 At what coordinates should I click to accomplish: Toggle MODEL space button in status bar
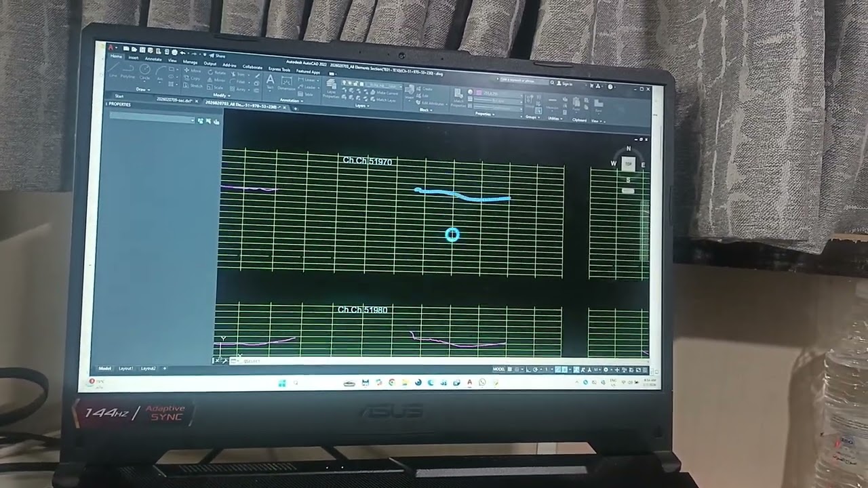click(x=499, y=369)
